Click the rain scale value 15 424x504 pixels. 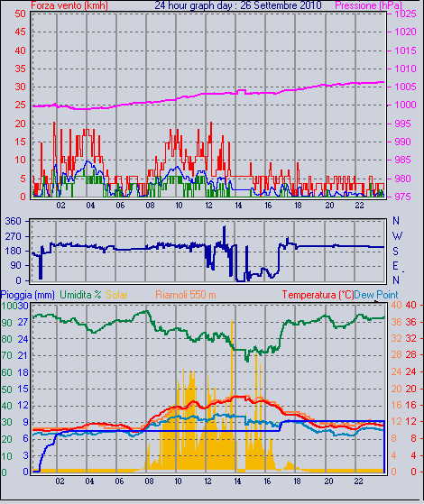coord(23,389)
